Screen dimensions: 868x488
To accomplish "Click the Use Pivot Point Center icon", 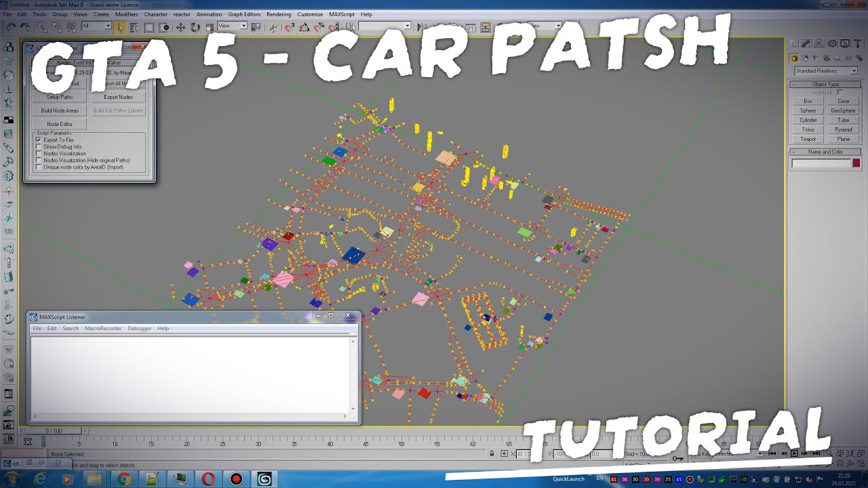I will [x=256, y=27].
